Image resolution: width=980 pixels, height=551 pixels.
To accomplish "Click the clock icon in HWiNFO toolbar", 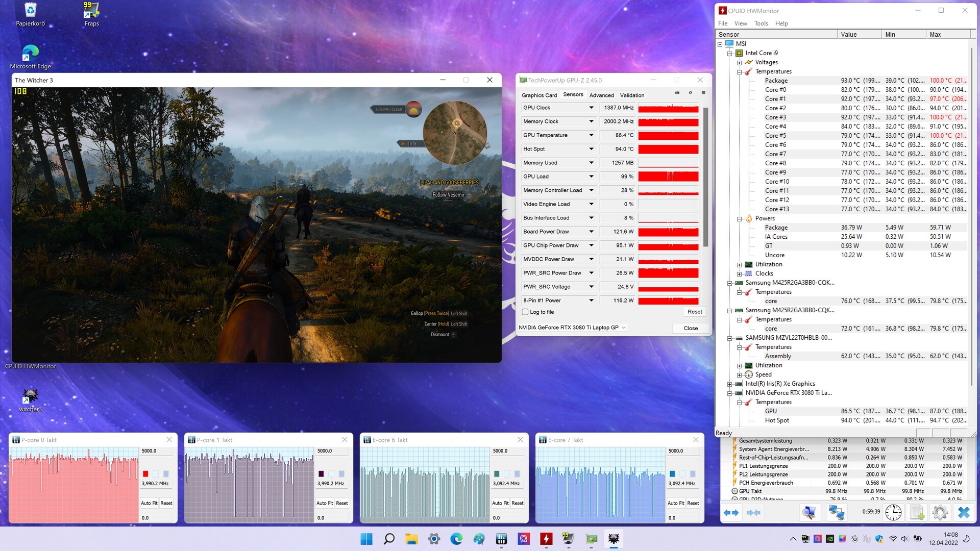I will [x=893, y=512].
